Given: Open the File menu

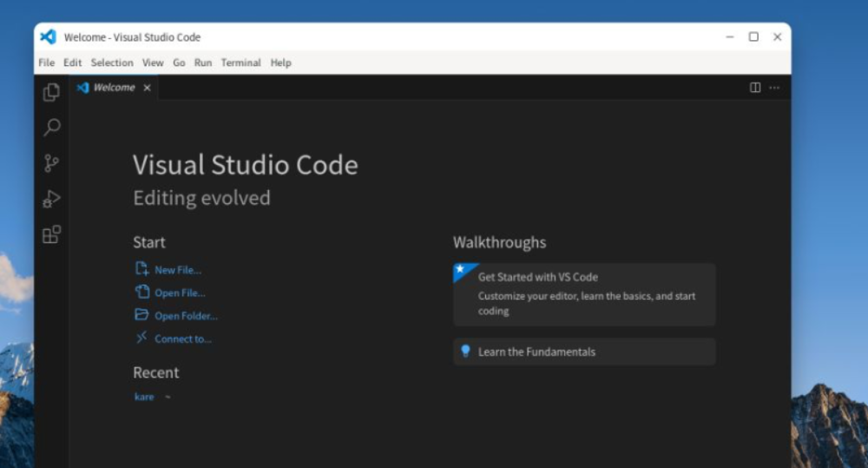Looking at the screenshot, I should [x=46, y=63].
